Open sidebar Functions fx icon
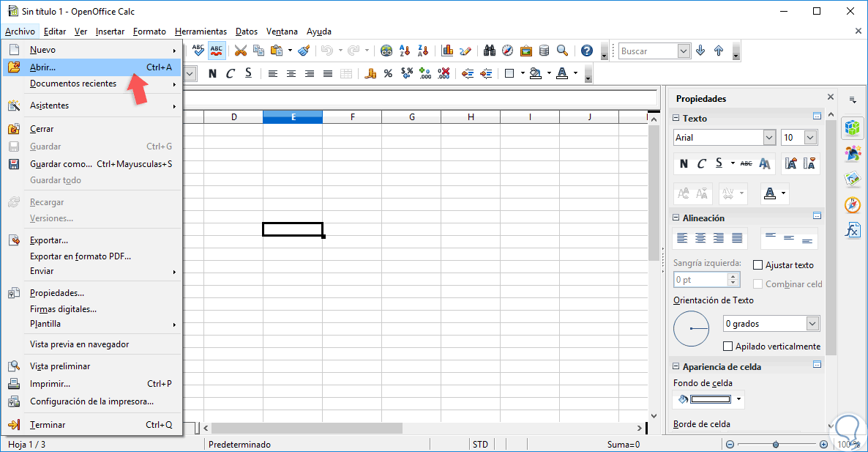Screen dimensions: 868x452 (x=853, y=229)
